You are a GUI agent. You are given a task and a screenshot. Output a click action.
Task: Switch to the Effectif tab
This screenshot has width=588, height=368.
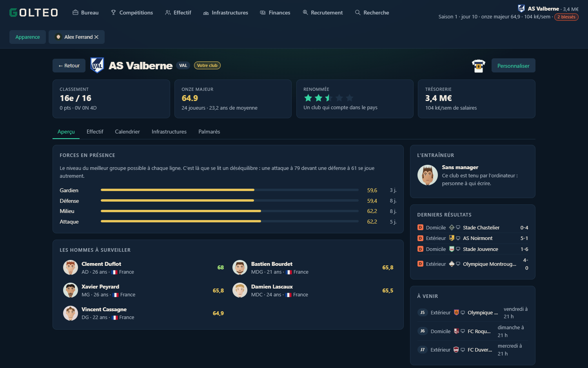coord(95,132)
